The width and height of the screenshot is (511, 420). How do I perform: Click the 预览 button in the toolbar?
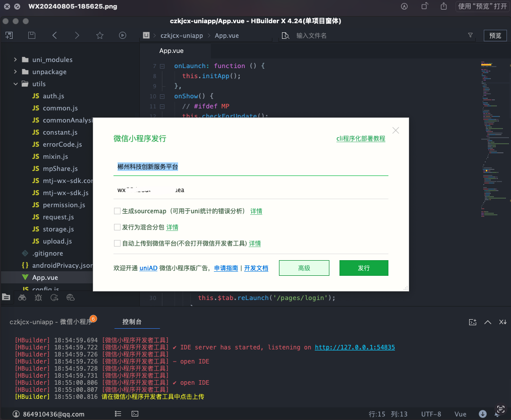pos(495,35)
